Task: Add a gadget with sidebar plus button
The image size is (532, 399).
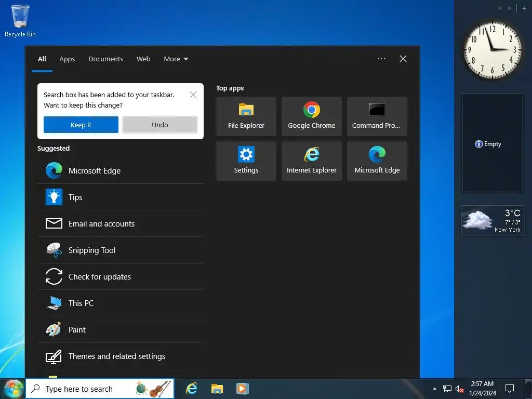Action: click(524, 8)
